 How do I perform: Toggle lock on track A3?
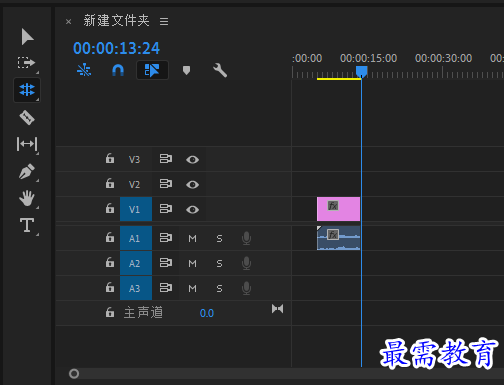(x=110, y=288)
